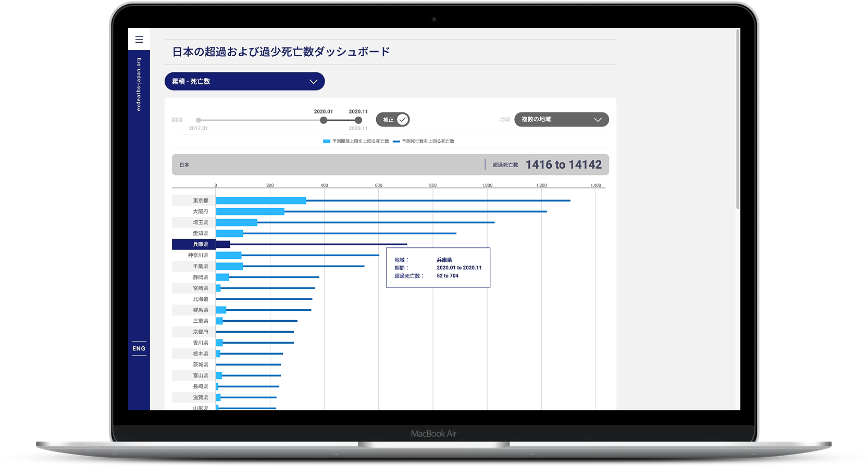The width and height of the screenshot is (868, 466).
Task: Open the 複数の地域 region dropdown
Action: coord(561,120)
